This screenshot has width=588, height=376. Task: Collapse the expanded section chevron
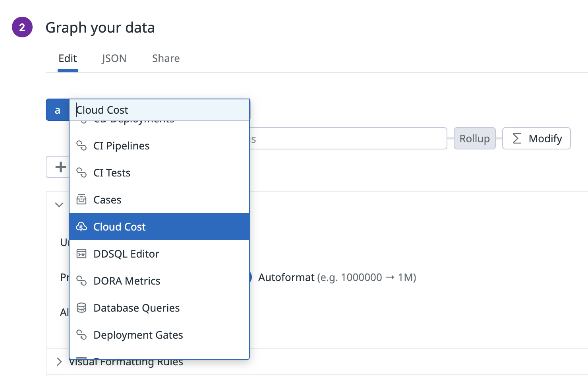(59, 205)
